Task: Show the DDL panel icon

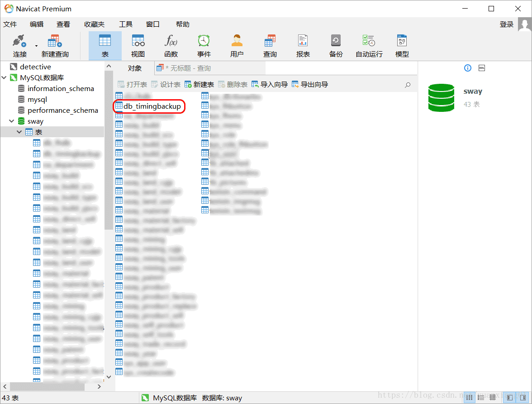Action: [x=482, y=68]
